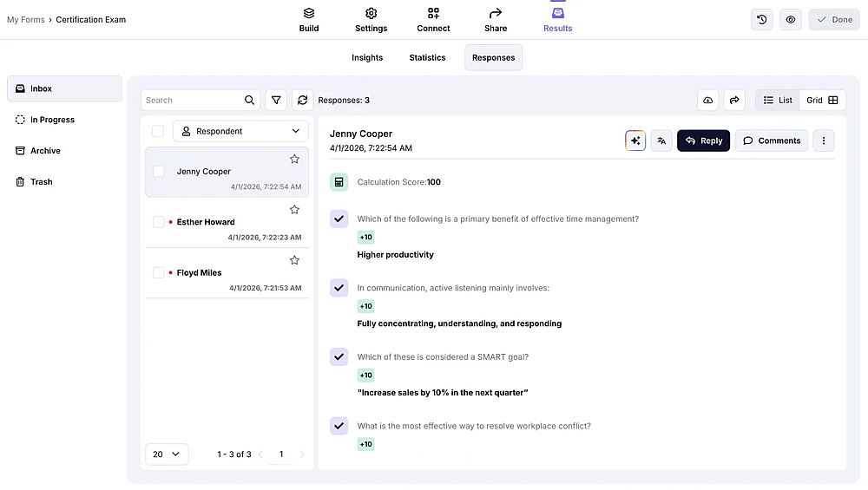868x490 pixels.
Task: Open the Trash folder
Action: coord(64,181)
